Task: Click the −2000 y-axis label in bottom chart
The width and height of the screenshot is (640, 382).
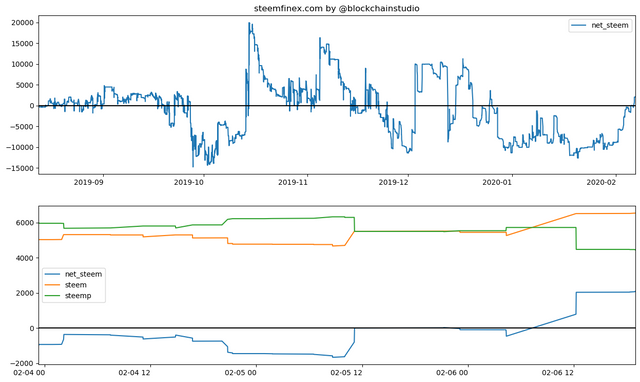Action: point(23,364)
